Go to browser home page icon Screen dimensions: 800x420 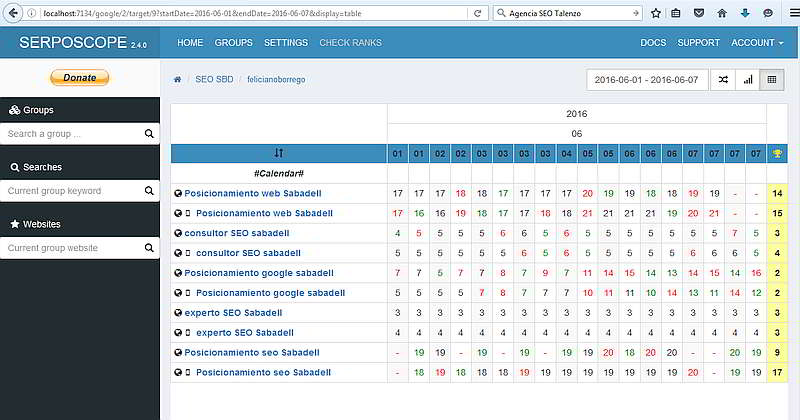pos(722,13)
